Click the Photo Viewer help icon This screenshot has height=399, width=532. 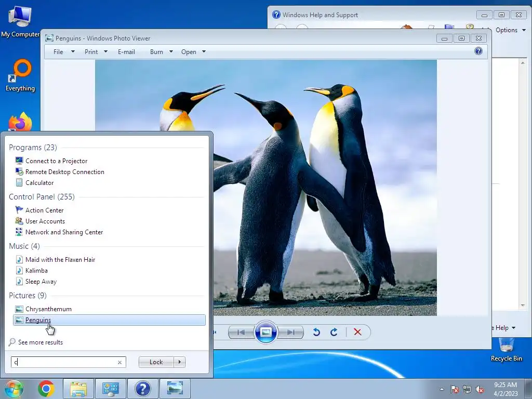click(x=478, y=51)
